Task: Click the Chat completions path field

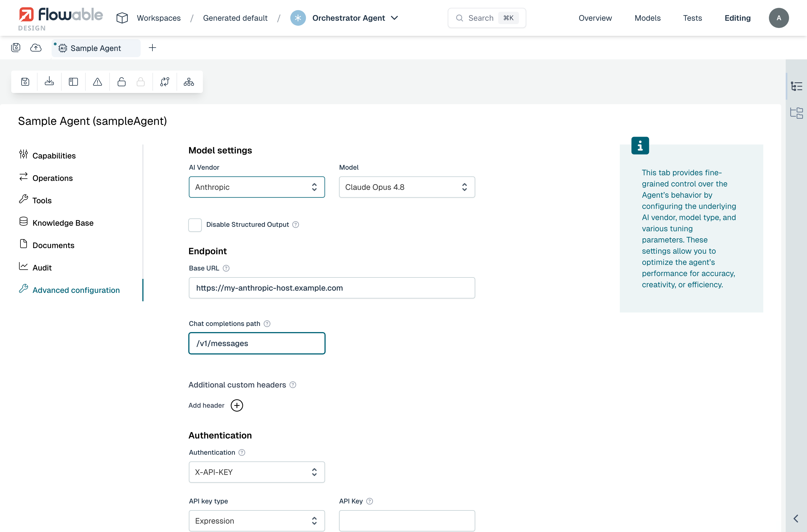Action: pos(257,343)
